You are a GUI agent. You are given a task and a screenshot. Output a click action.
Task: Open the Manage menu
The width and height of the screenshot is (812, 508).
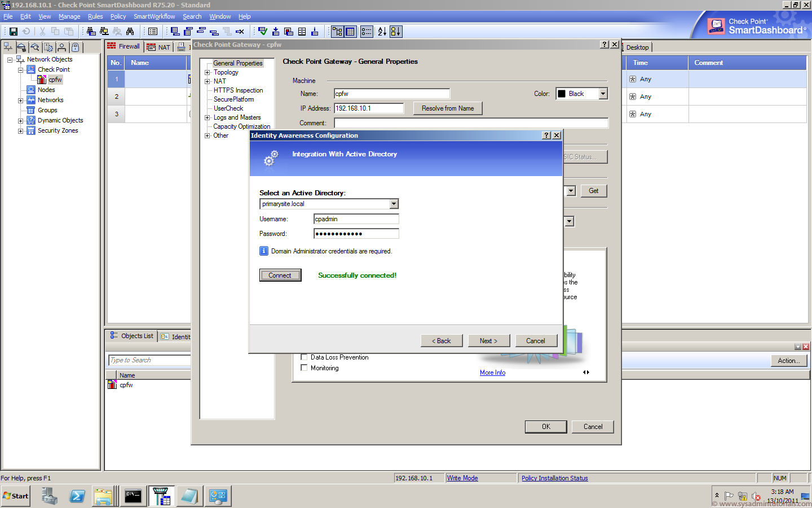(x=69, y=16)
